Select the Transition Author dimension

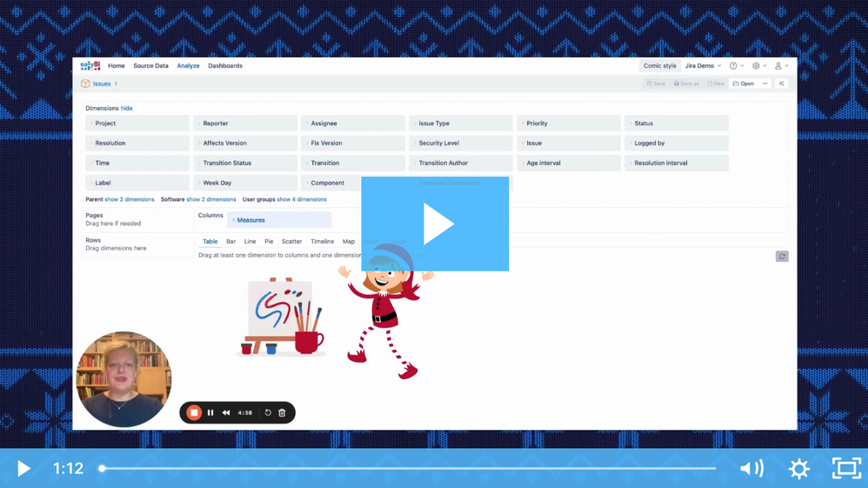tap(461, 163)
